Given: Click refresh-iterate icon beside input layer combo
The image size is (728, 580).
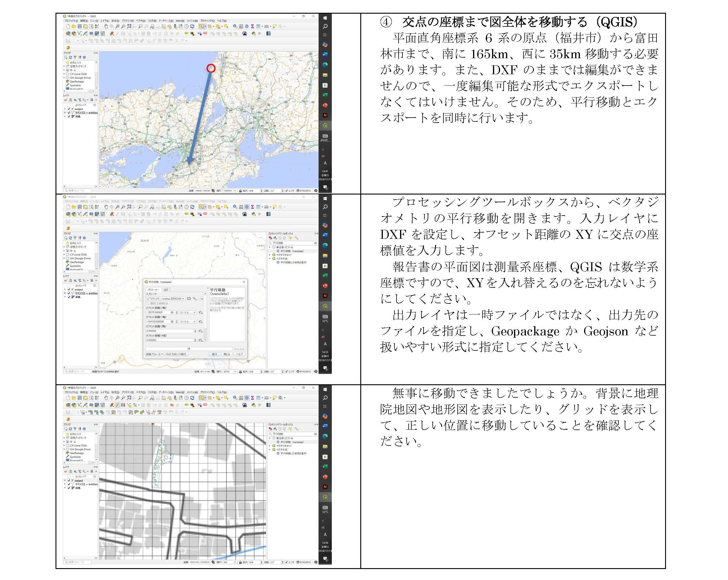Looking at the screenshot, I should (x=189, y=299).
